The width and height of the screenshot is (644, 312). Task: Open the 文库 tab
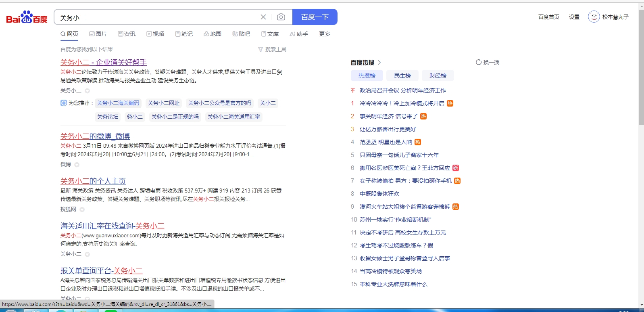coord(270,34)
